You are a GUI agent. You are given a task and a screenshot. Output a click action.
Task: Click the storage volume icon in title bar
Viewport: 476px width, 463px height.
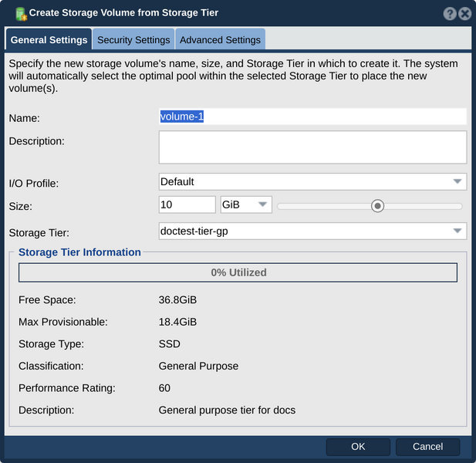(21, 14)
